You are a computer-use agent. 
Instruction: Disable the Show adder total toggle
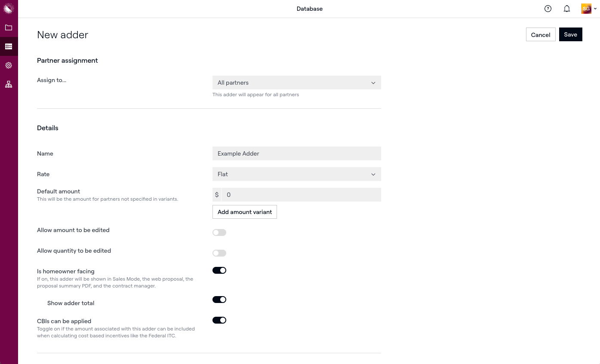coord(219,300)
